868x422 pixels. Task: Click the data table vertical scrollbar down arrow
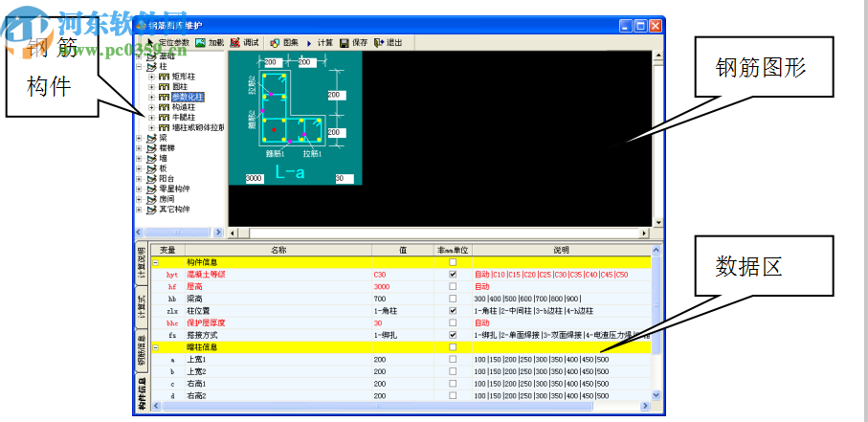(x=656, y=395)
